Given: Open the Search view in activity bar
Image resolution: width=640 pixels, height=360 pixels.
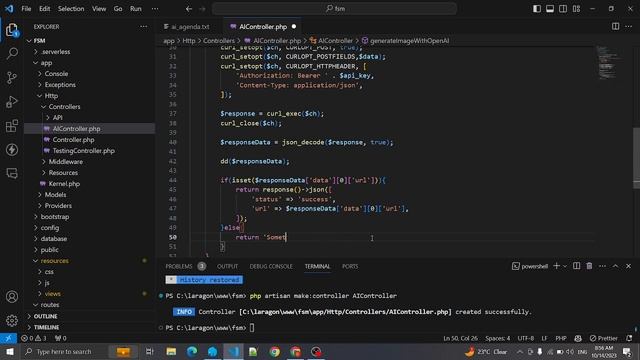Looking at the screenshot, I should (12, 53).
